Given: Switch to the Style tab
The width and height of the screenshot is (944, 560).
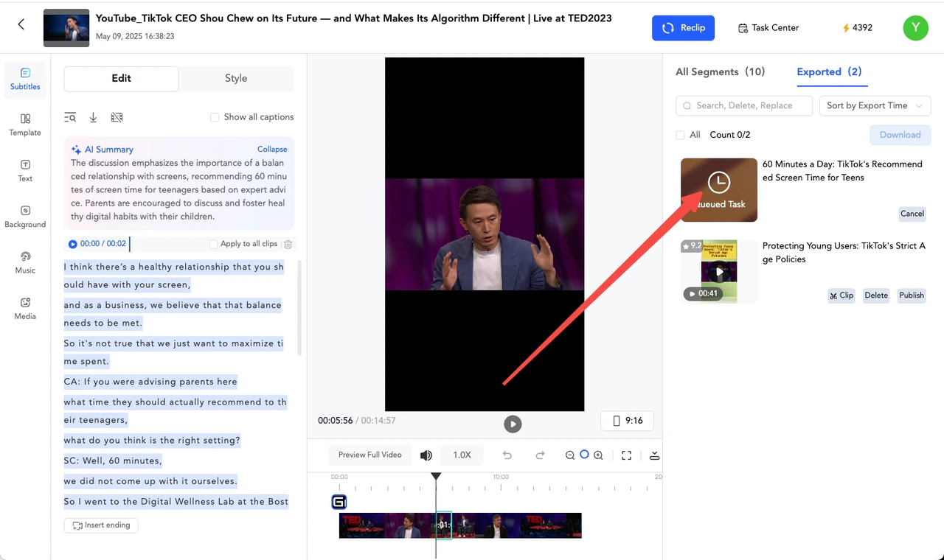Looking at the screenshot, I should coord(236,79).
